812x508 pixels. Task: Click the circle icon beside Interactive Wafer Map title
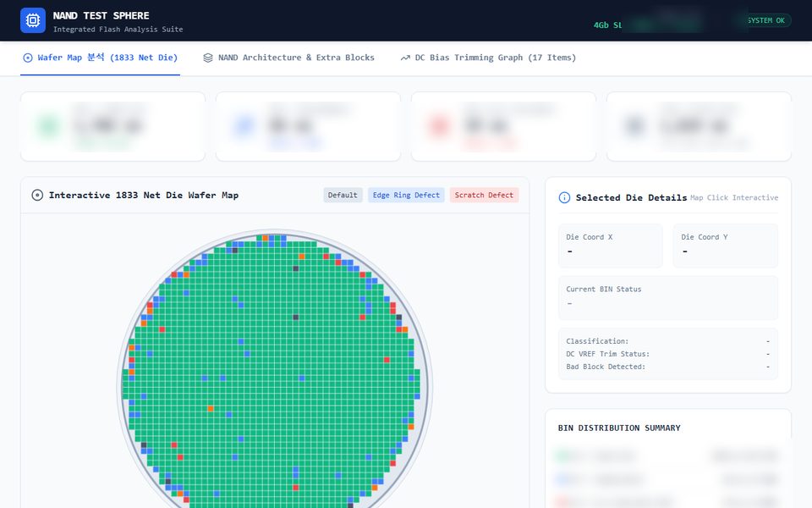tap(37, 195)
